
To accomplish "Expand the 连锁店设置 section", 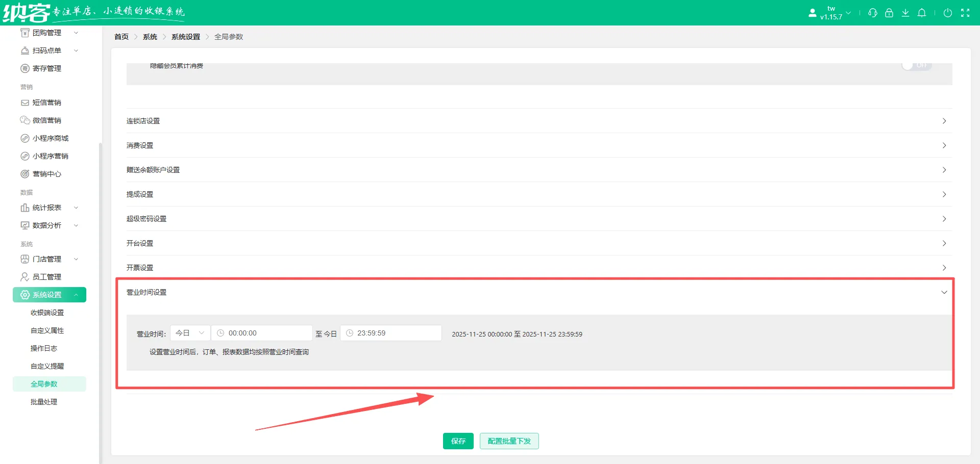I will pos(538,121).
